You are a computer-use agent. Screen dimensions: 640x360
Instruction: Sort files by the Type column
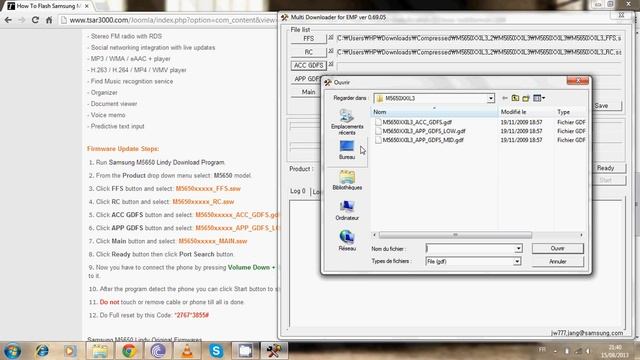(x=571, y=112)
